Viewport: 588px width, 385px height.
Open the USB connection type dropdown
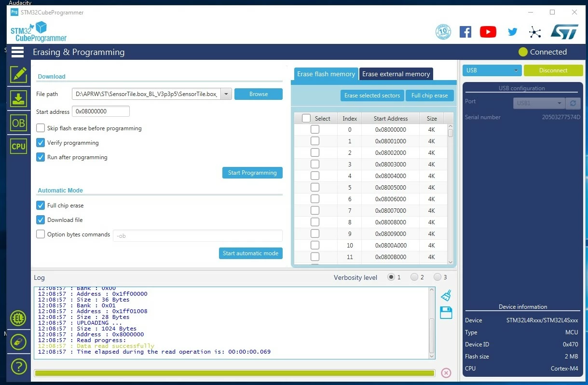coord(492,70)
